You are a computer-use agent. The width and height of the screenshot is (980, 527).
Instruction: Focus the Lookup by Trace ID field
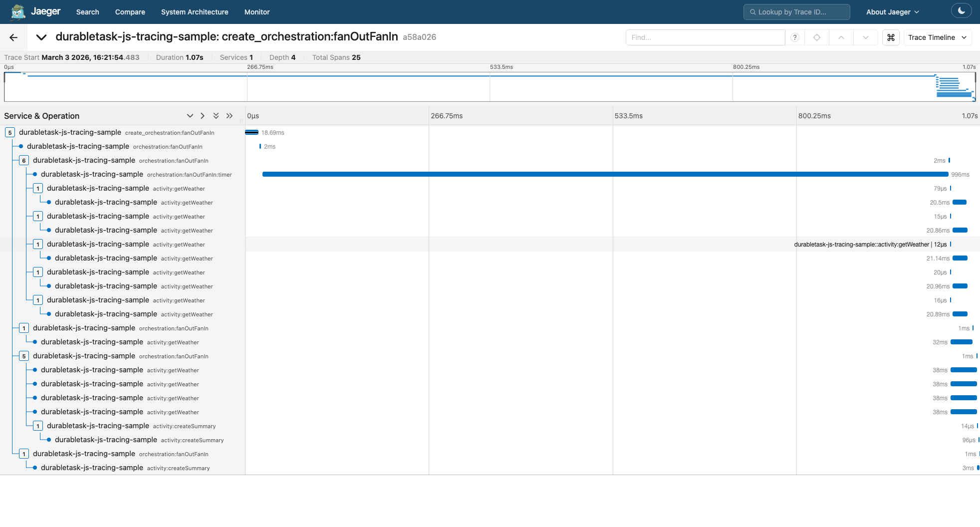pos(796,12)
